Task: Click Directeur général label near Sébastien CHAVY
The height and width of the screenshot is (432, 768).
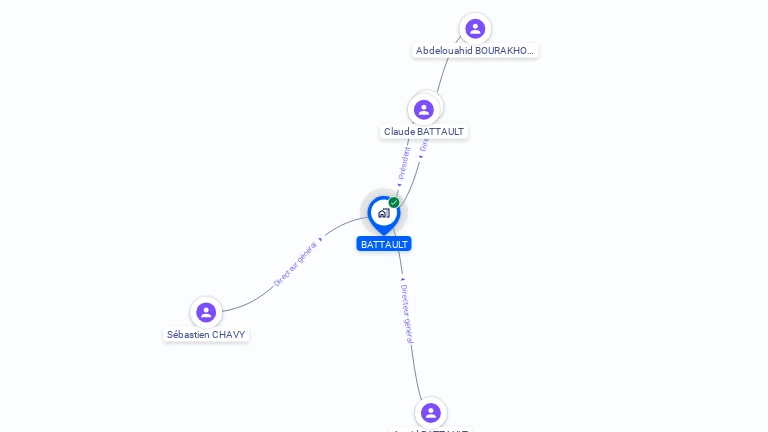Action: tap(295, 264)
